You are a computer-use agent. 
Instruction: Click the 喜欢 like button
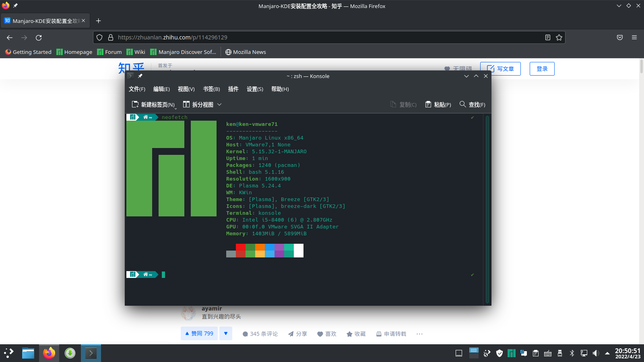point(327,334)
